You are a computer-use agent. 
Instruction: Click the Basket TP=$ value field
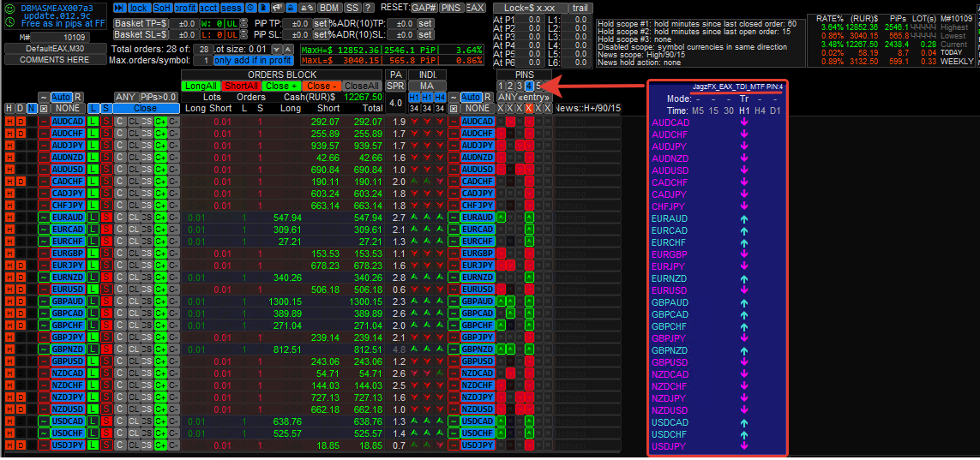pyautogui.click(x=185, y=23)
